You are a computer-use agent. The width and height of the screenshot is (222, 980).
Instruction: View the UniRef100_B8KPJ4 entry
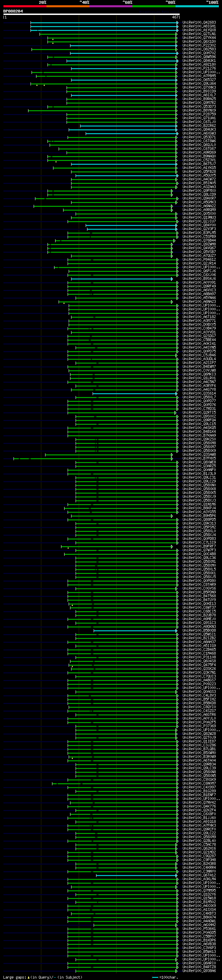199,508
